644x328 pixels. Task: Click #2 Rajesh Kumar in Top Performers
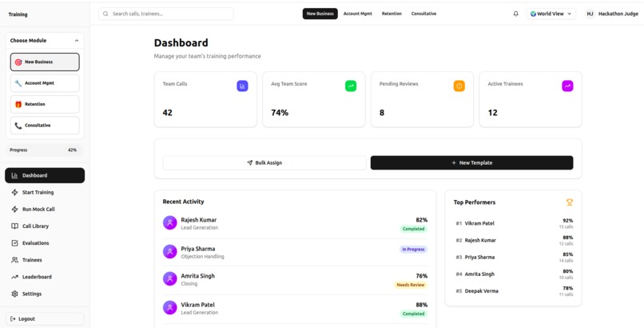pyautogui.click(x=514, y=241)
